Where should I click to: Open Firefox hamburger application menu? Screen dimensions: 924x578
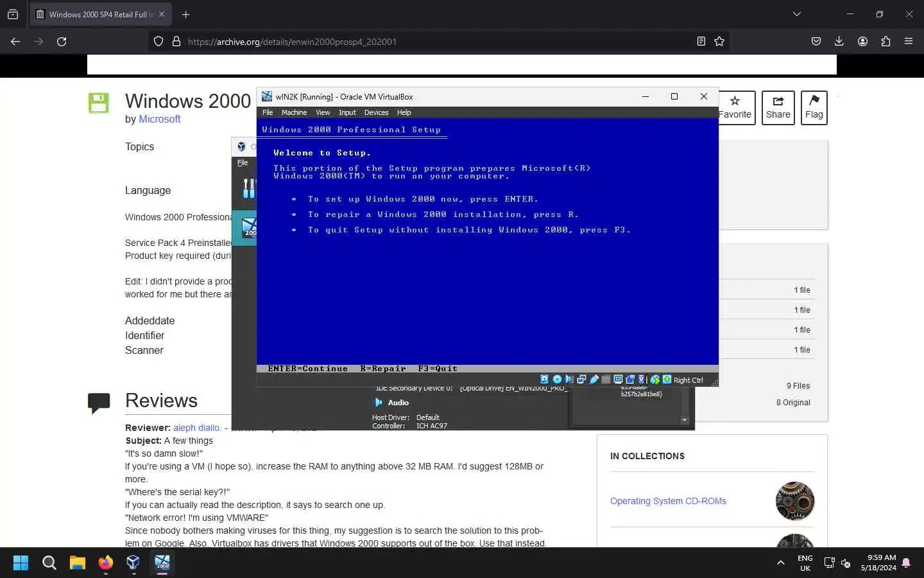click(909, 41)
